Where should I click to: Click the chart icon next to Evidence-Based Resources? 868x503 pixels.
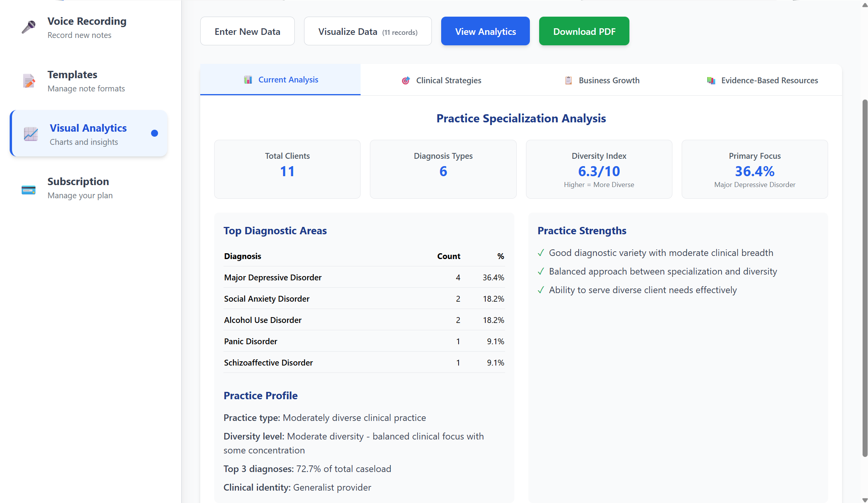[x=711, y=80]
